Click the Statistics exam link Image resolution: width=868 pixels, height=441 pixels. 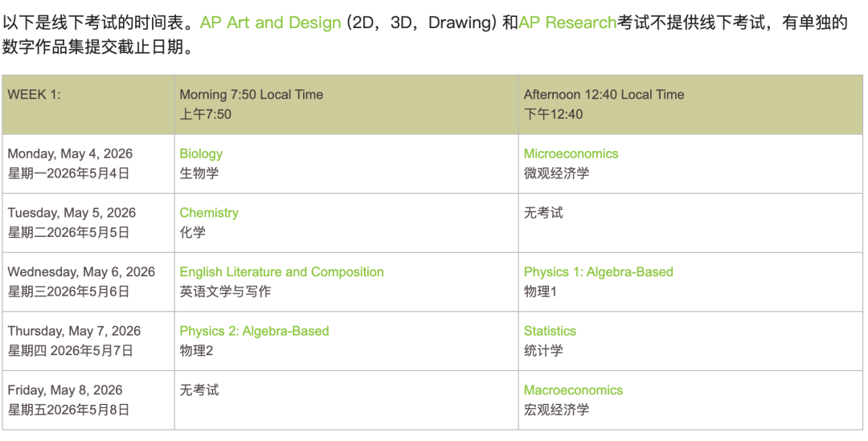(x=550, y=331)
